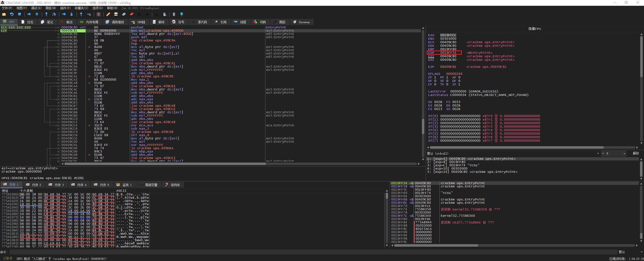Image resolution: width=644 pixels, height=261 pixels.
Task: Click the Scylla red S icon
Action: 99,14
